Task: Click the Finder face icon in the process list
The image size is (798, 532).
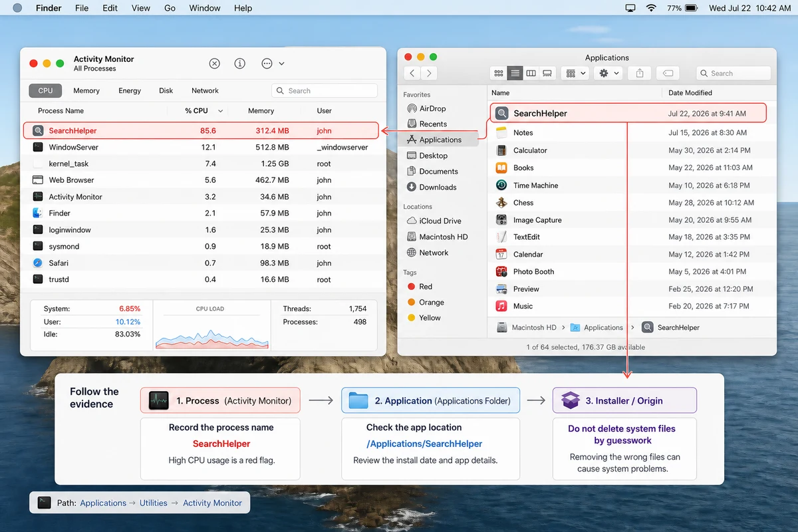Action: [38, 213]
